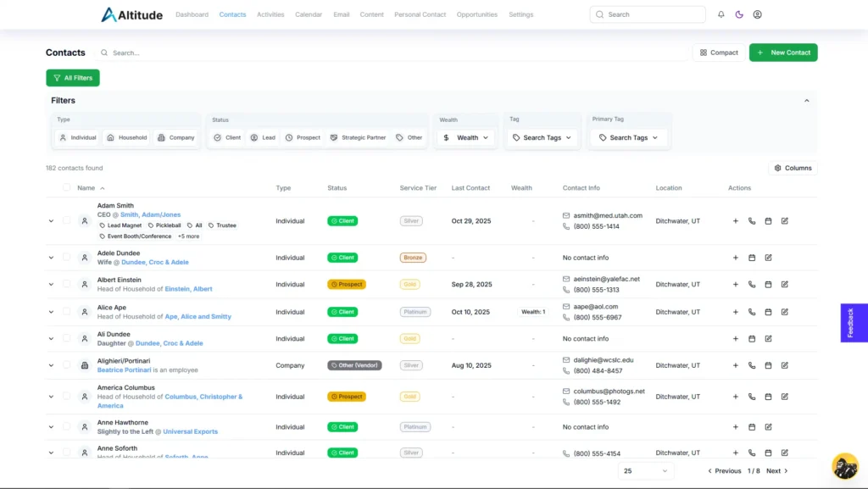Expand the Primary Tag Search Tags dropdown
The image size is (868, 489).
click(x=628, y=137)
